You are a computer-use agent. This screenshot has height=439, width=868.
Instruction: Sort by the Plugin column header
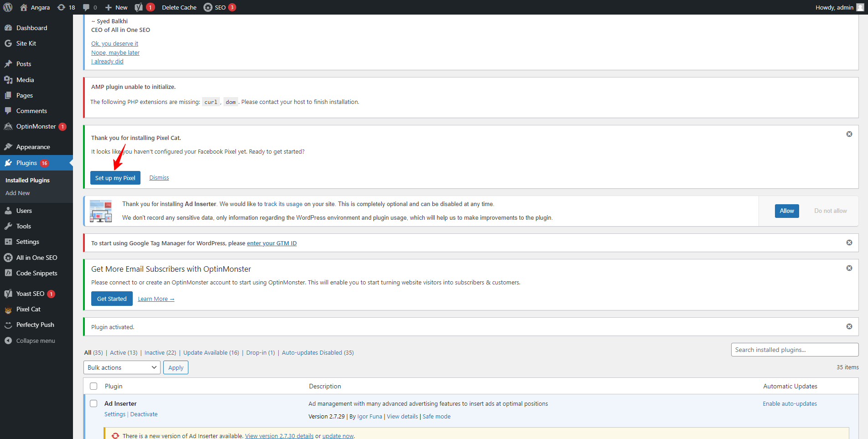click(114, 386)
